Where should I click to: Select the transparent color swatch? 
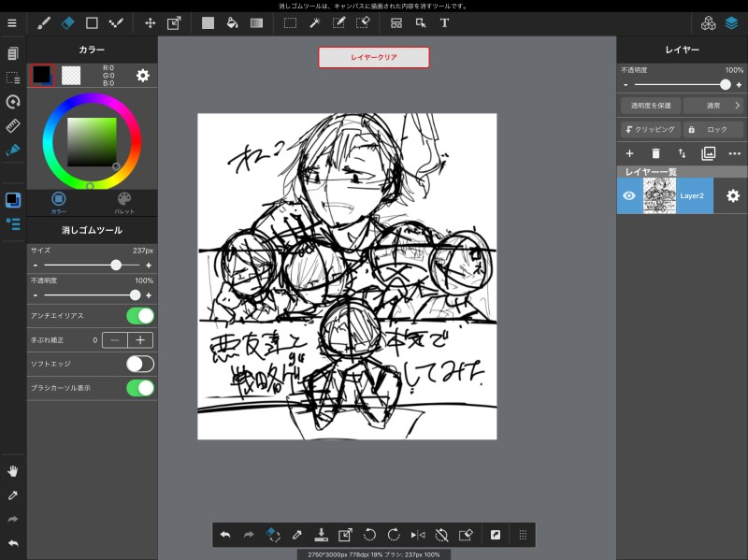pyautogui.click(x=71, y=76)
